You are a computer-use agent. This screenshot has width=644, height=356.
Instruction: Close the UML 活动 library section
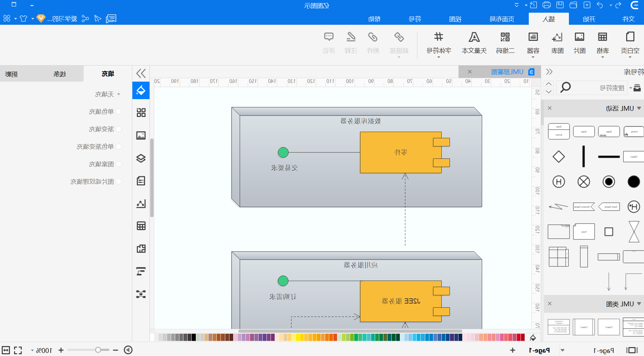tap(550, 108)
